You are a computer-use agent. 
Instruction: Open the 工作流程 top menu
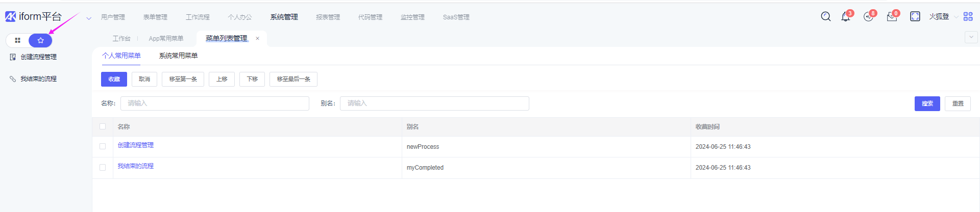click(198, 17)
